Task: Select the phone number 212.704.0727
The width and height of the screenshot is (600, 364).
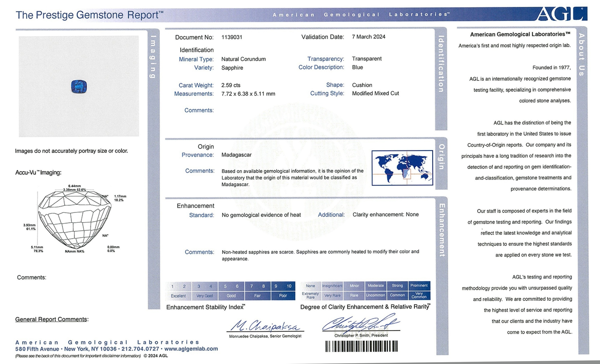Action: (140, 349)
